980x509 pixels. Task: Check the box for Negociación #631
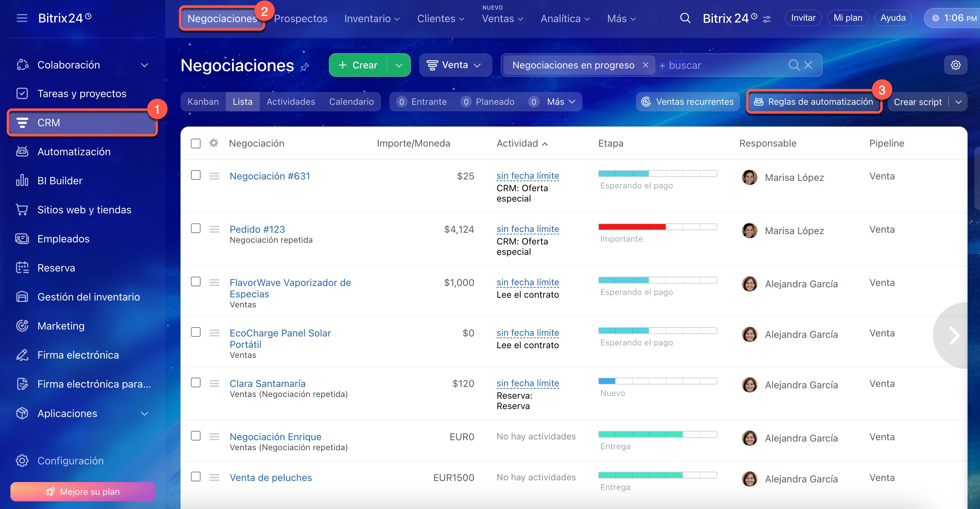[x=195, y=175]
